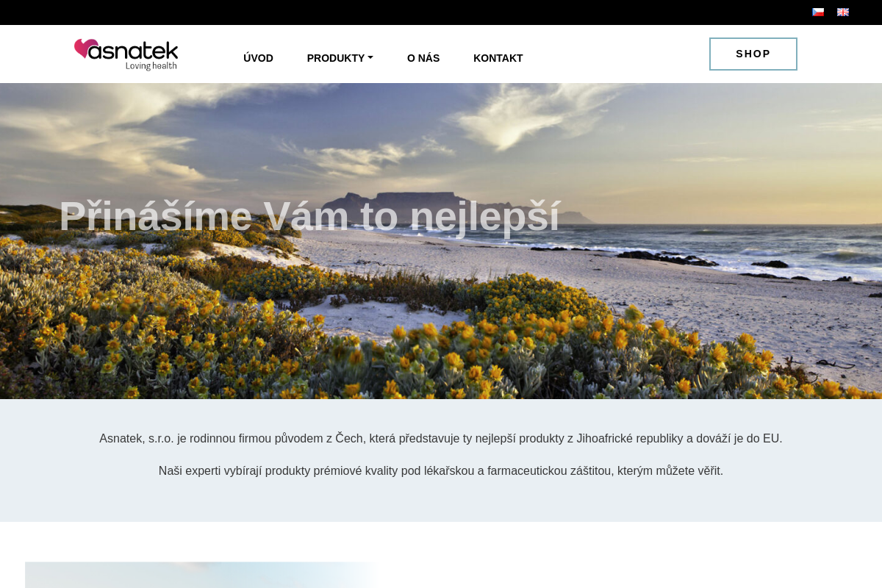Open the KONTAKT page link

click(498, 58)
